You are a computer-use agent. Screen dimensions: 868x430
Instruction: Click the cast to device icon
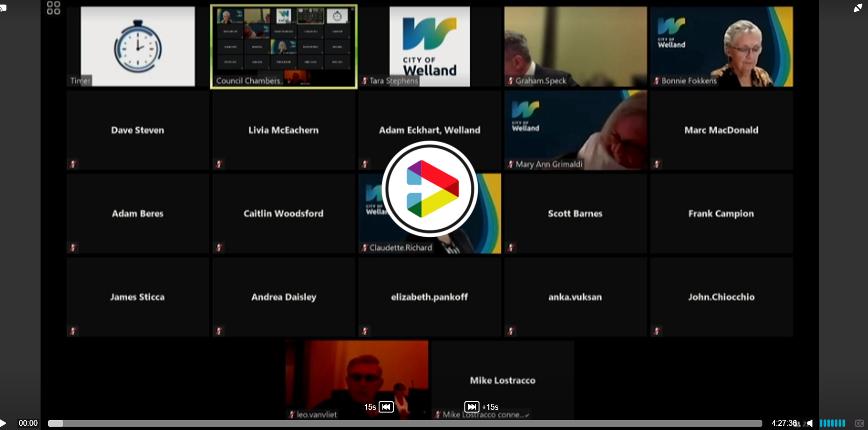(x=3, y=8)
